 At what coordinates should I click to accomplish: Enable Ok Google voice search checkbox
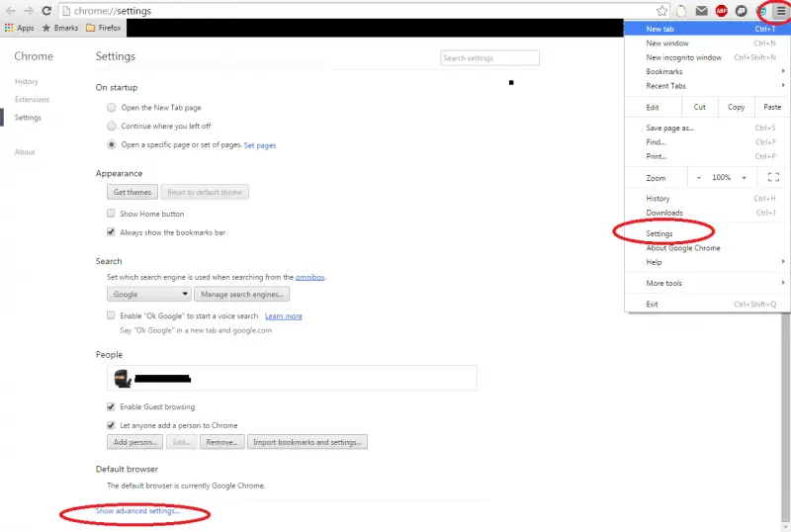tap(111, 315)
